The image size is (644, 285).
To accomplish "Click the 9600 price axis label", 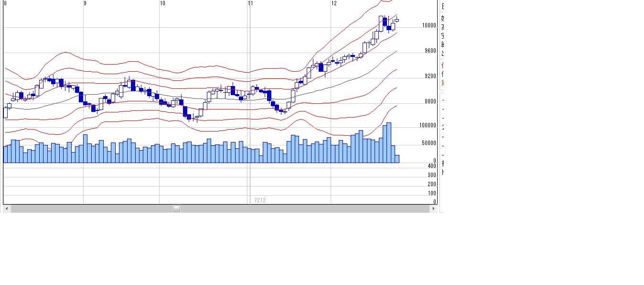I will [x=430, y=51].
